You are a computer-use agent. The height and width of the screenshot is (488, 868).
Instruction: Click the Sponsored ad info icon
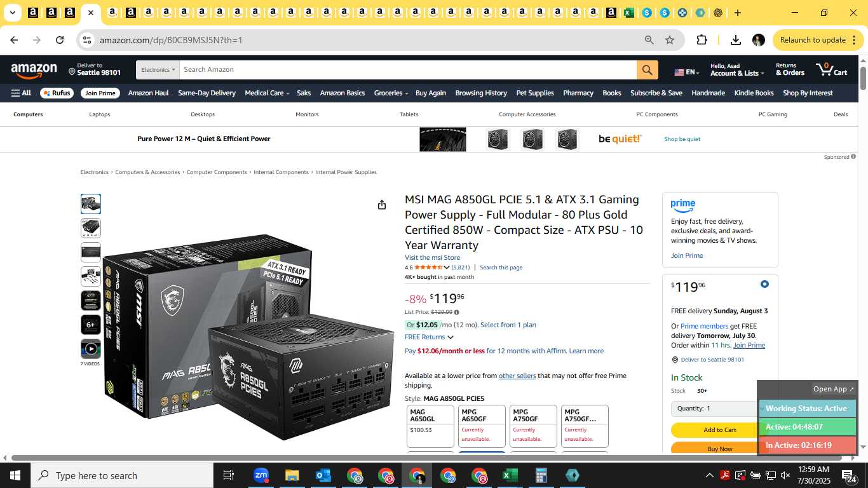pyautogui.click(x=853, y=156)
